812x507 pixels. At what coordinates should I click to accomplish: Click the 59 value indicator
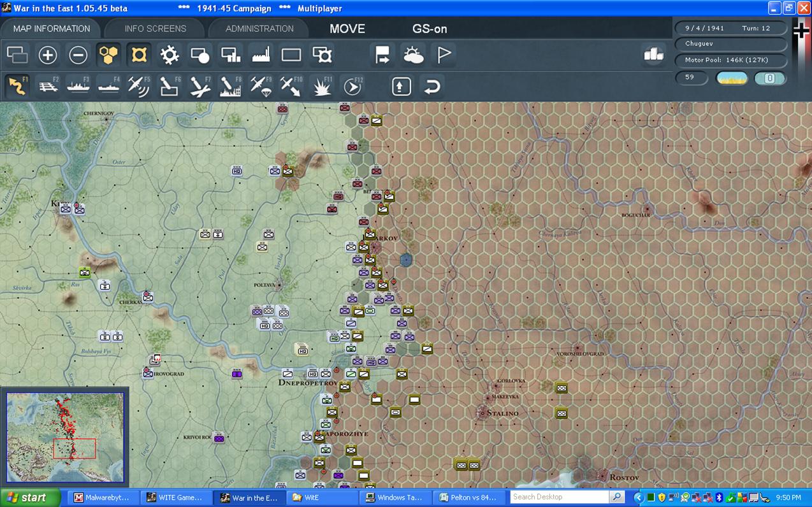[x=692, y=78]
